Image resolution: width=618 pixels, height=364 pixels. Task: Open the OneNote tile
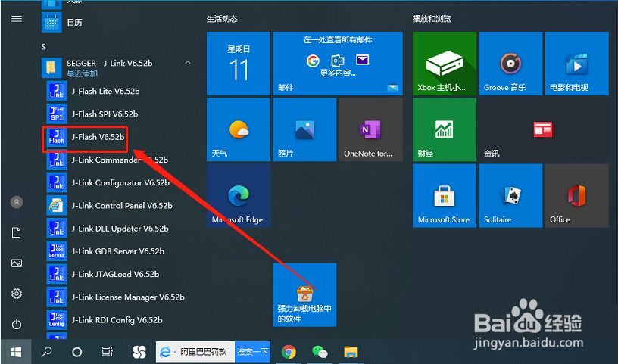[x=371, y=129]
